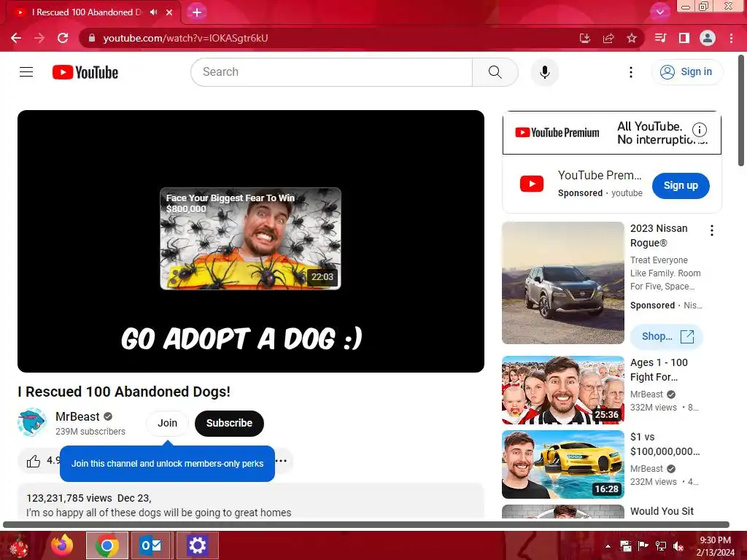This screenshot has width=747, height=560.
Task: Bookmark this tab with star icon
Action: (632, 38)
